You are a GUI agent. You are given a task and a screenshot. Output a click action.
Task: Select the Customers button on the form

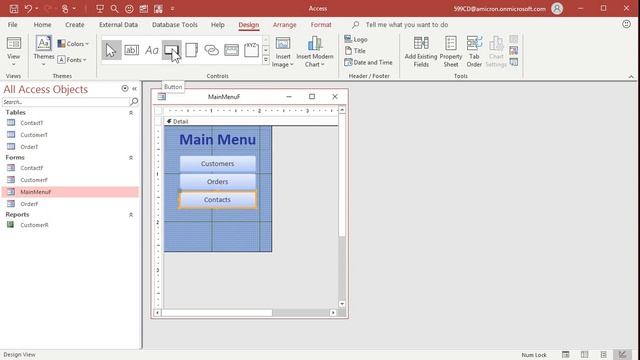(218, 164)
